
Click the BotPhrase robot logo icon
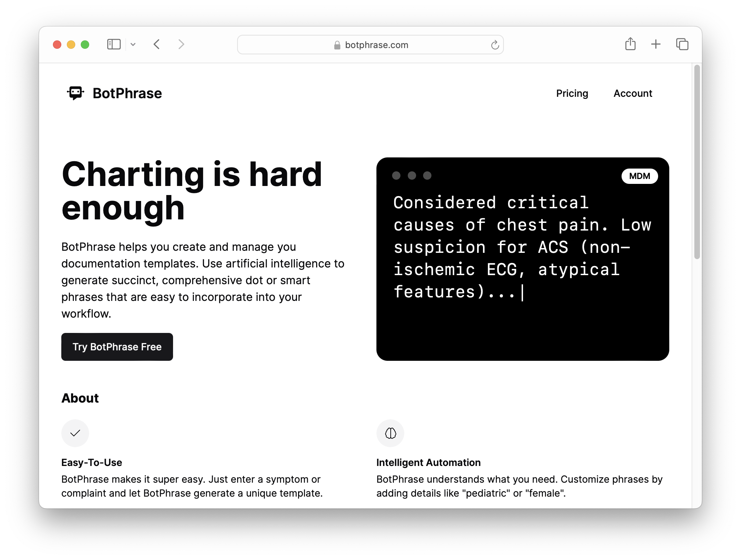[76, 93]
